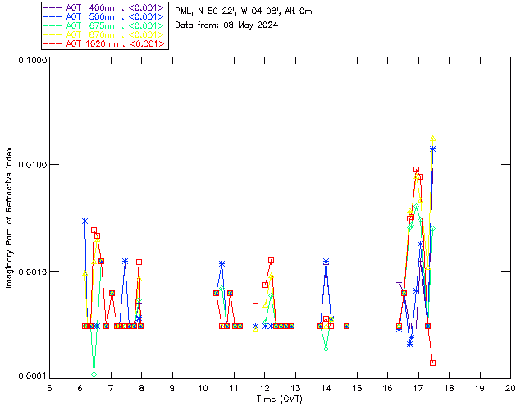Click the purple dashed line legend swatch

click(x=52, y=7)
